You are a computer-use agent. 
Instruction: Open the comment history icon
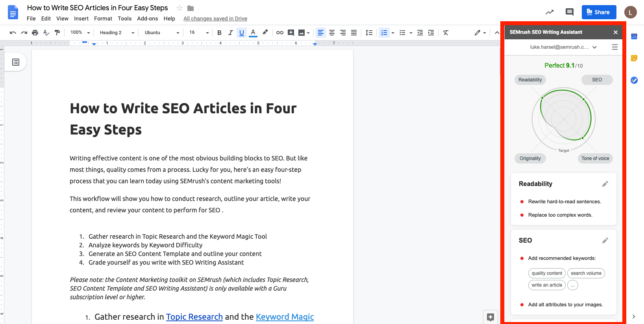569,12
